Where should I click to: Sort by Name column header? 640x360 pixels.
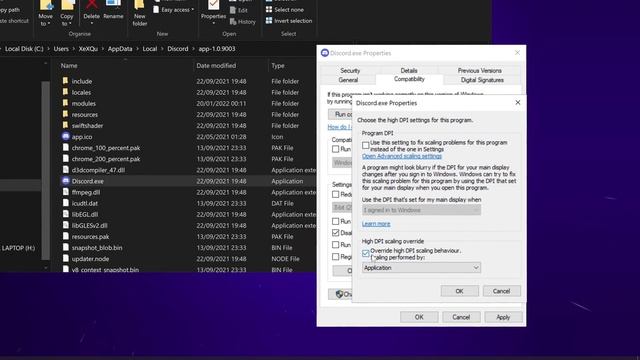coord(69,65)
